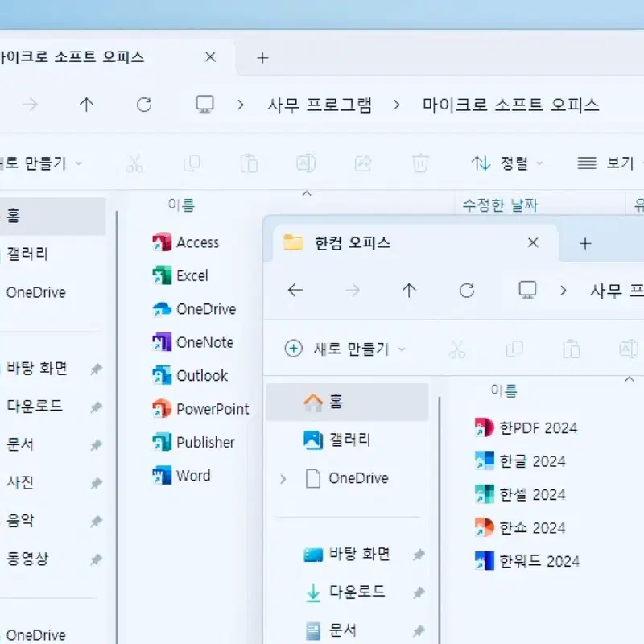Screen dimensions: 644x644
Task: Select the 한워드 2024 shortcut
Action: 527,560
